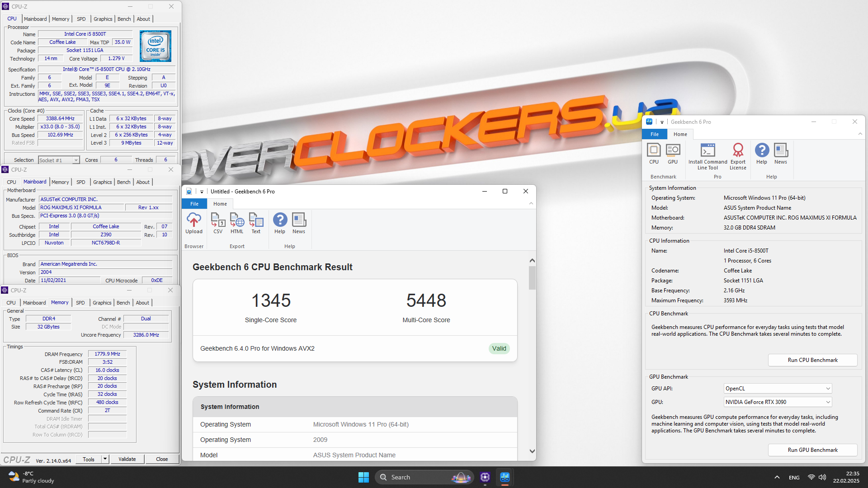Click the Intel Core i5 8500T name field
This screenshot has height=488, width=868.
point(85,34)
